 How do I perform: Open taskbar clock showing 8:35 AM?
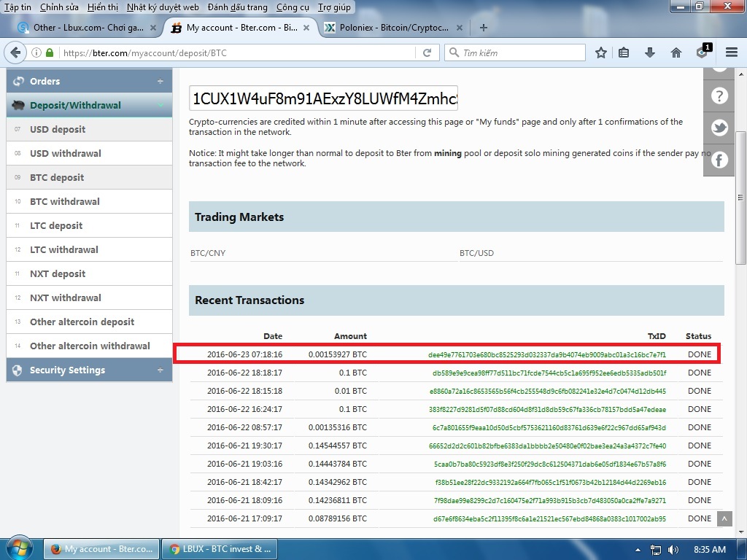pos(709,550)
